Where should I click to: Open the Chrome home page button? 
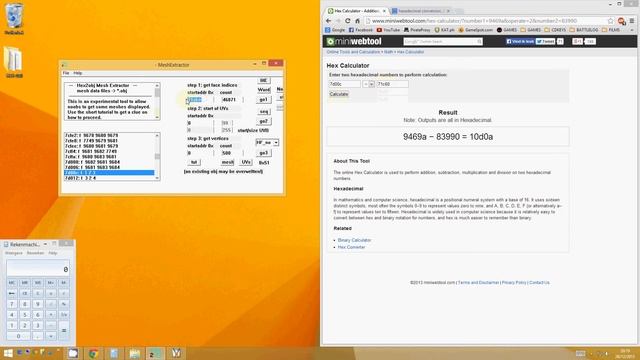click(357, 21)
